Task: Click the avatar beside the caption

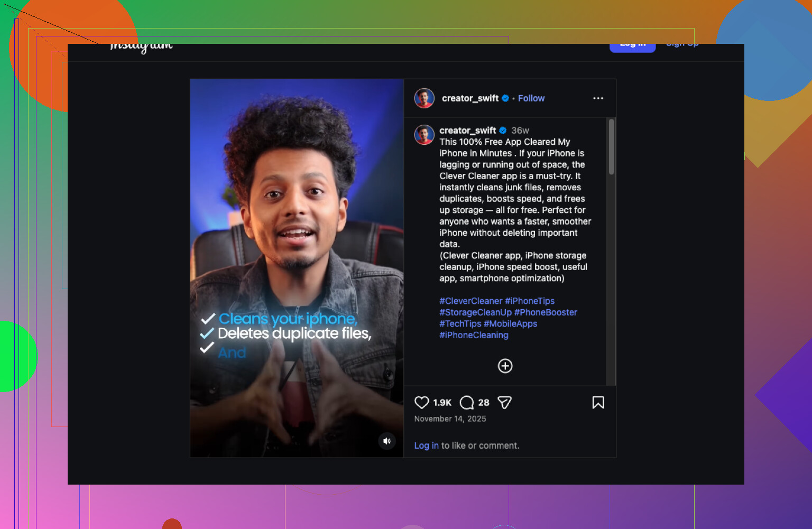Action: 424,135
